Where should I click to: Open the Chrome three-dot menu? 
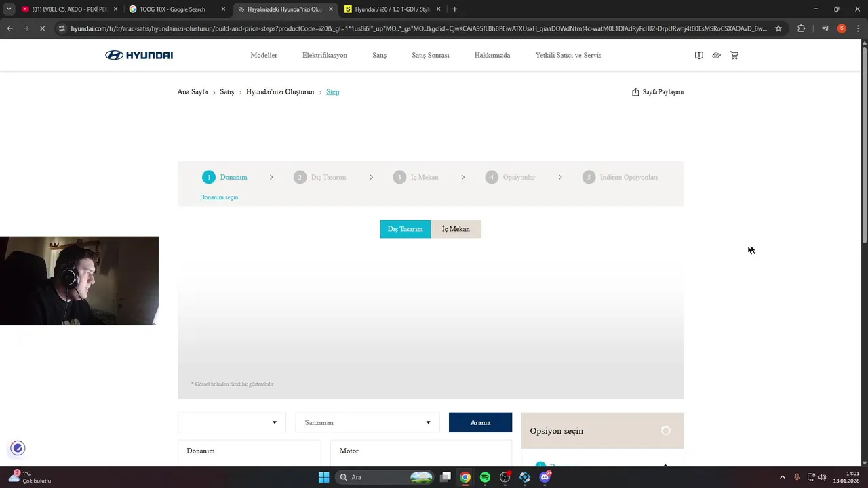[856, 28]
